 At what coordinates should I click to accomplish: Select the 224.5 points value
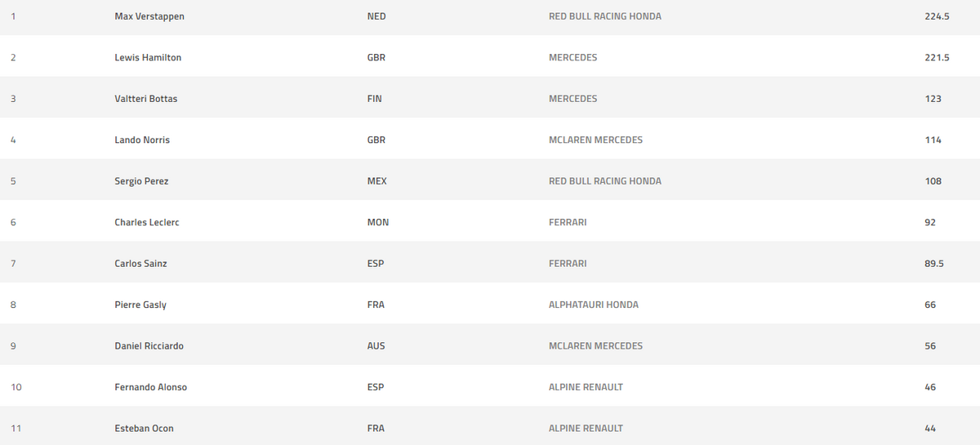click(937, 16)
